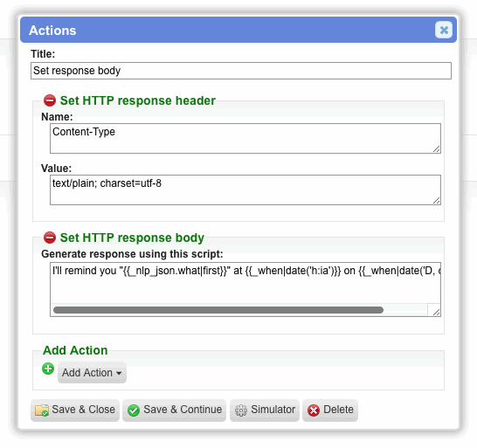
Task: Delete this action set
Action: click(x=330, y=410)
